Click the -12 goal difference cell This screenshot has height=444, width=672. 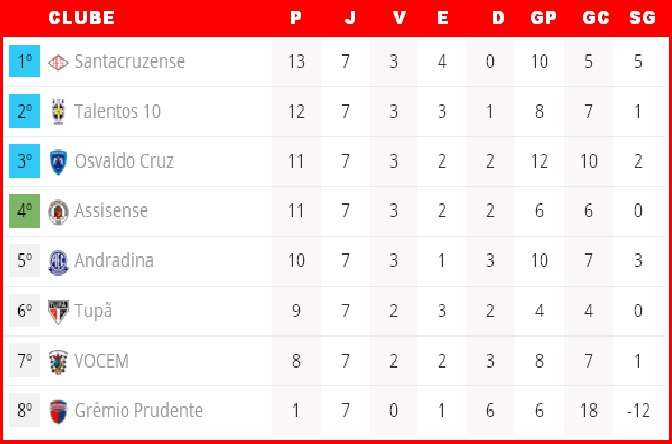(639, 411)
